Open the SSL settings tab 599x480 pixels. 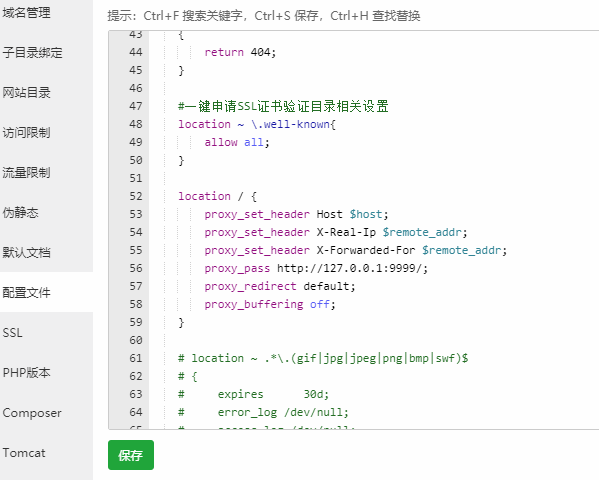(x=13, y=332)
